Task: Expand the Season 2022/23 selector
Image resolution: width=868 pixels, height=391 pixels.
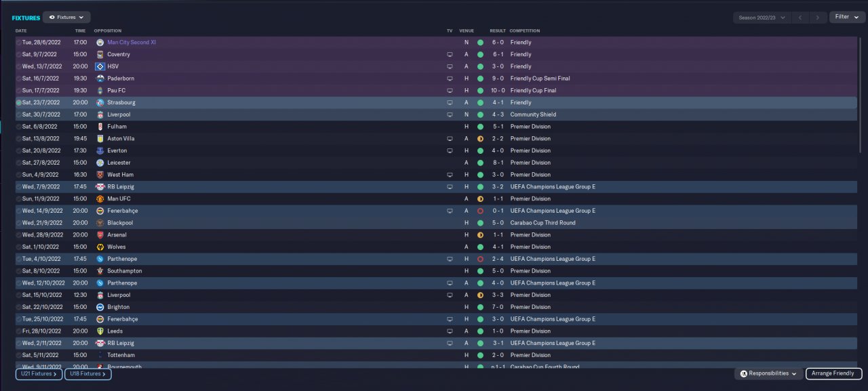Action: click(x=763, y=17)
